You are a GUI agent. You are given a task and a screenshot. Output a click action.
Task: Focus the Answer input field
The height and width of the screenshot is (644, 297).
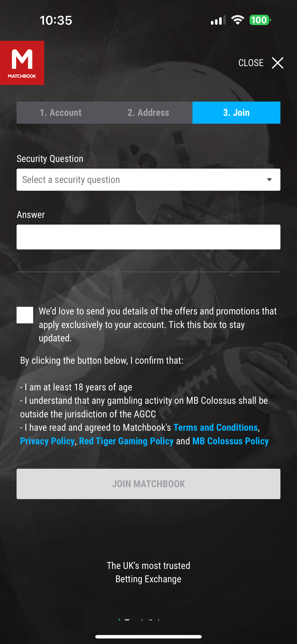148,237
